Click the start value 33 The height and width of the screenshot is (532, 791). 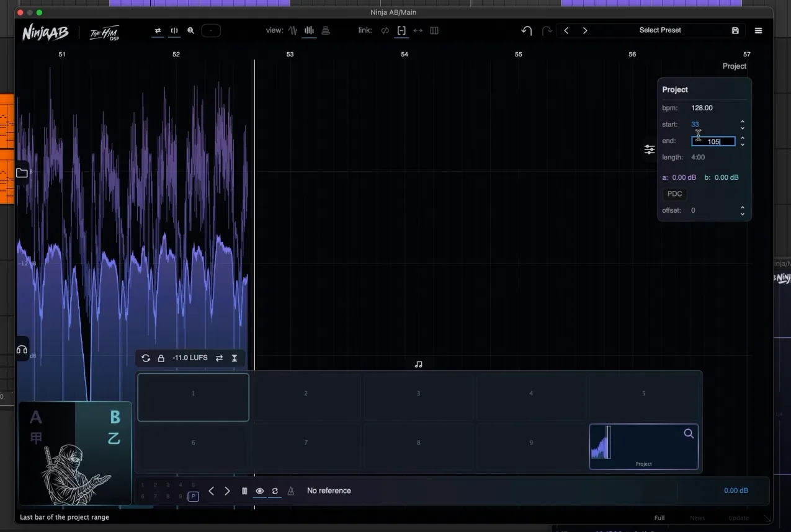point(695,125)
